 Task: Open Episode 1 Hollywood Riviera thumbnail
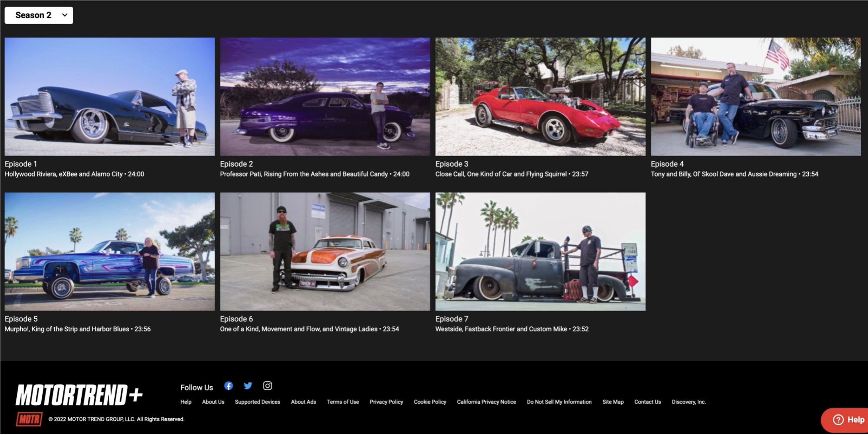109,96
